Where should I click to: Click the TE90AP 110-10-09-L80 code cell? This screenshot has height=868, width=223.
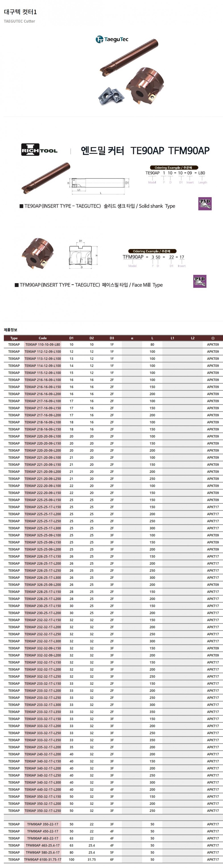[43, 345]
